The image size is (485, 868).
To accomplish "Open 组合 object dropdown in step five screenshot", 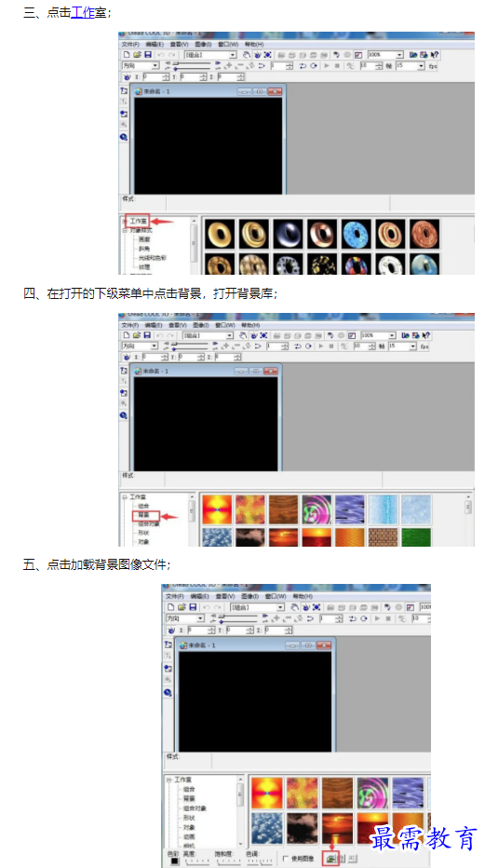I will (x=257, y=606).
